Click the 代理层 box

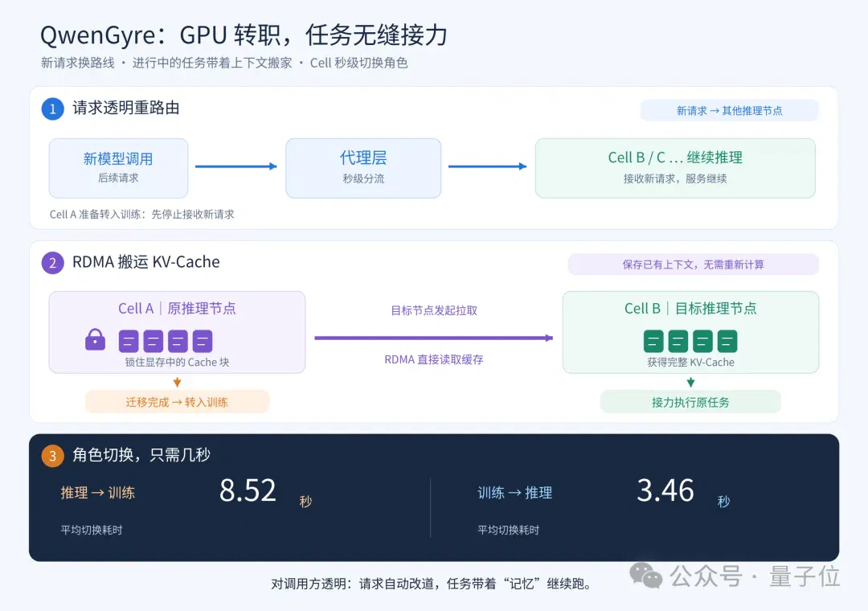363,168
